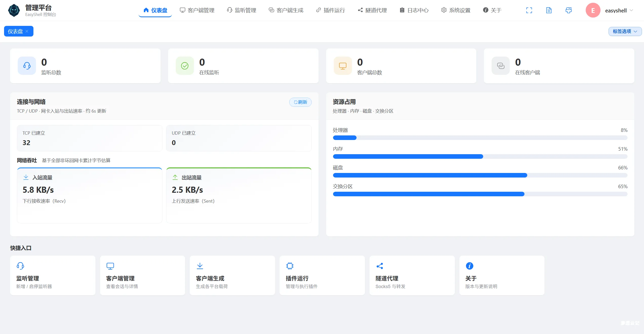Image resolution: width=644 pixels, height=334 pixels.
Task: Click the pink E user avatar
Action: coord(593,10)
